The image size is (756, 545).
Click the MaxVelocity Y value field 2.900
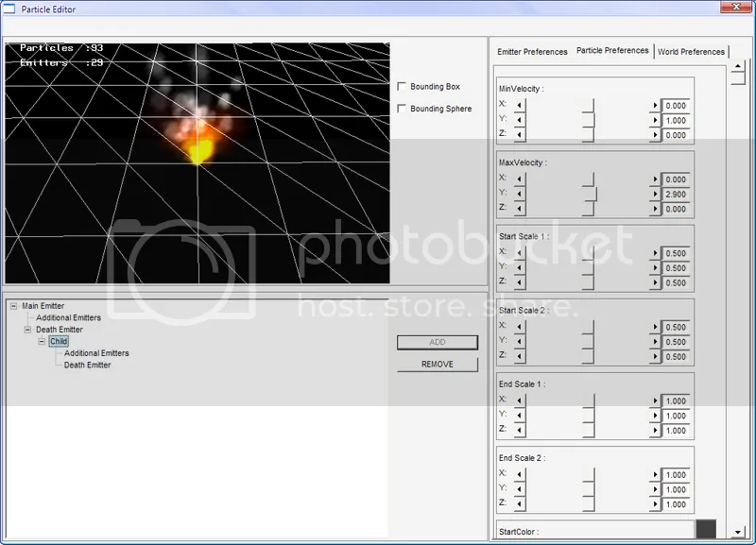tap(676, 195)
